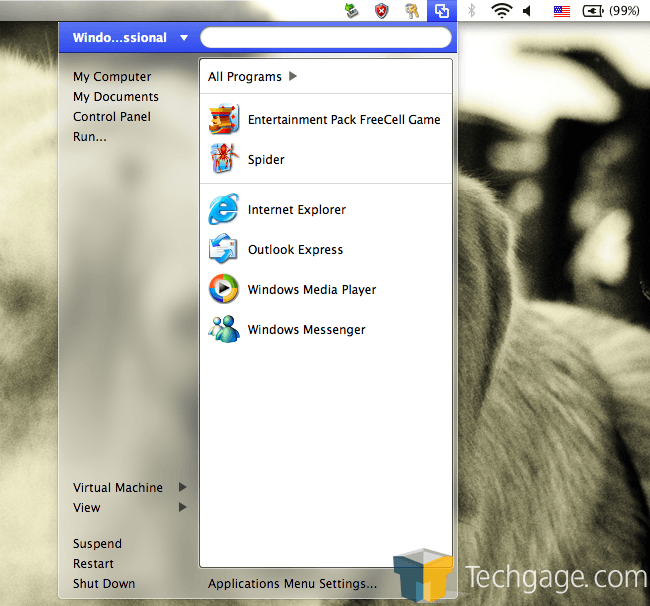Shut Down the virtual machine
This screenshot has height=606, width=650.
click(x=104, y=583)
